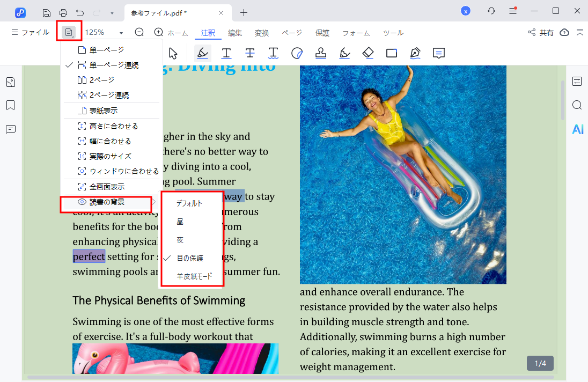This screenshot has height=382, width=588.
Task: Select the highlighter annotation tool
Action: click(202, 53)
